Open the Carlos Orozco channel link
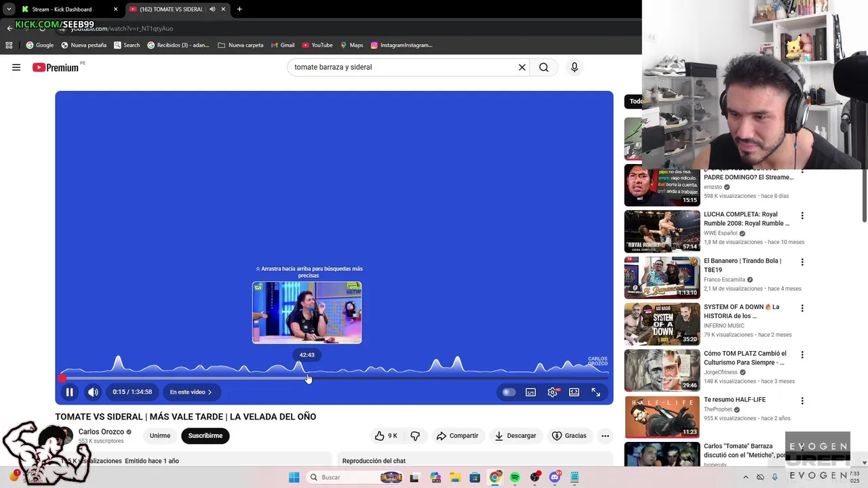Screen dimensions: 868x488 [101, 432]
